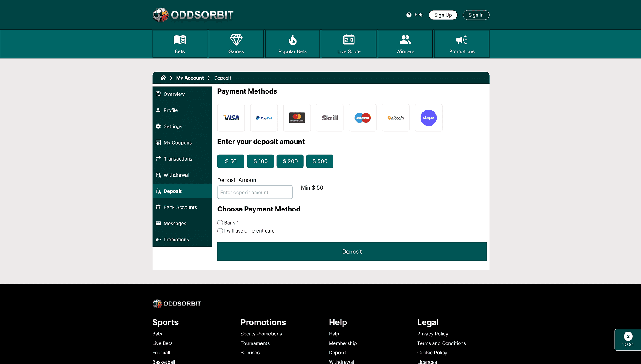Image resolution: width=641 pixels, height=364 pixels.
Task: Click the footer OddsOrbit logo
Action: coord(177,304)
